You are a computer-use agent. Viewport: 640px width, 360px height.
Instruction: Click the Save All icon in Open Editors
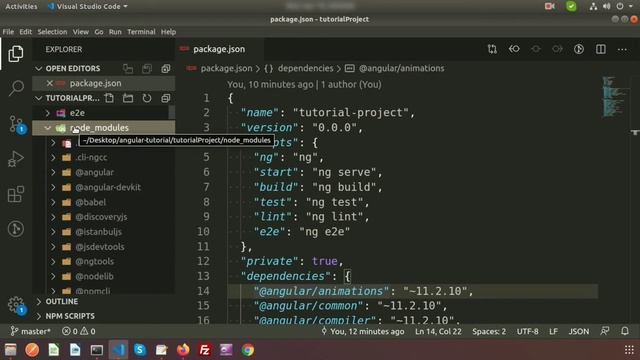pyautogui.click(x=147, y=69)
